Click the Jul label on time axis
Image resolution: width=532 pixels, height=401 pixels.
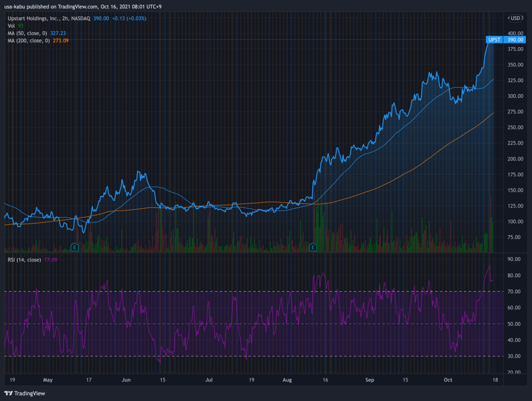209,380
